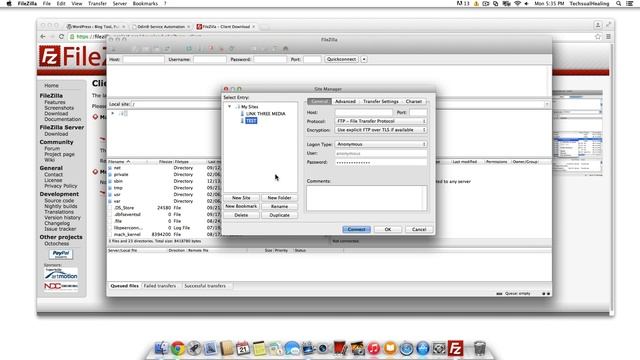640x360 pixels.
Task: Click the Rename button
Action: [x=279, y=206]
